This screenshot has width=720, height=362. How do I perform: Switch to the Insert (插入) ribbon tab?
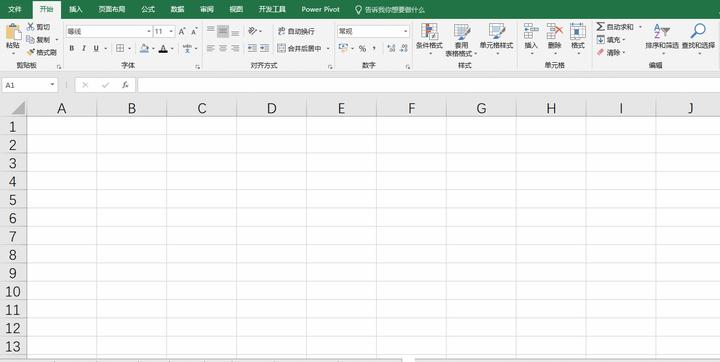coord(76,9)
